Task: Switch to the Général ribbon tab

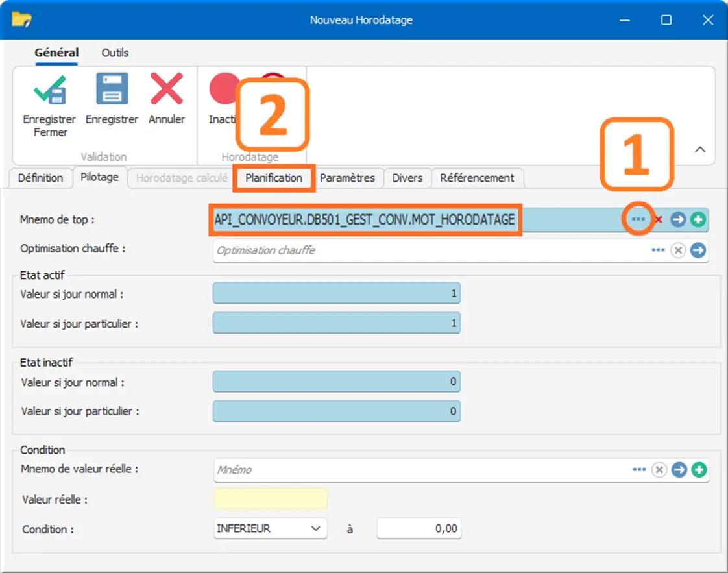Action: pos(56,53)
